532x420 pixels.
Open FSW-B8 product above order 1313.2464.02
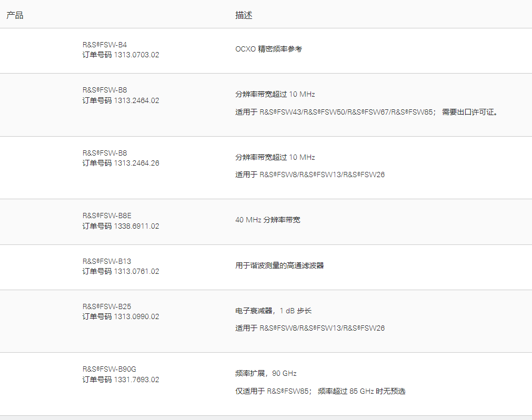coord(105,90)
